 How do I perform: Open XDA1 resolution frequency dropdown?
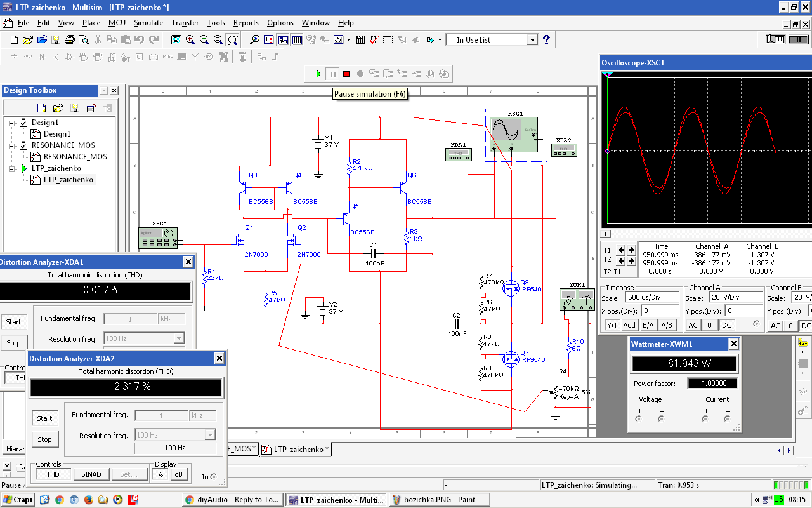pos(179,338)
